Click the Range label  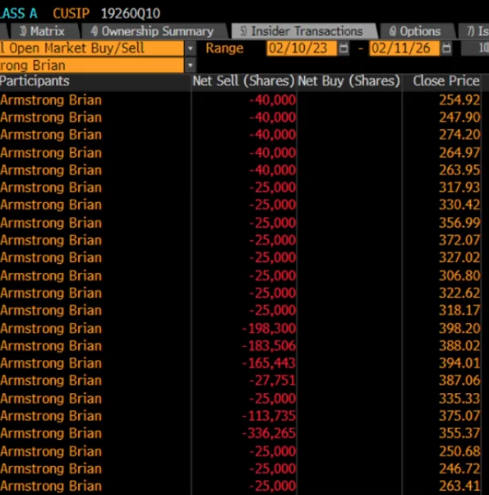[225, 48]
